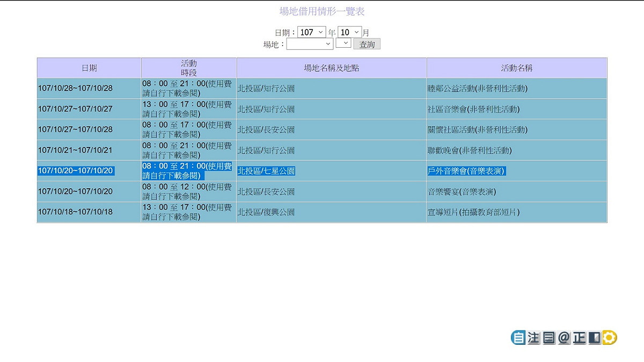Open the wide empty 場地 dropdown

point(310,44)
